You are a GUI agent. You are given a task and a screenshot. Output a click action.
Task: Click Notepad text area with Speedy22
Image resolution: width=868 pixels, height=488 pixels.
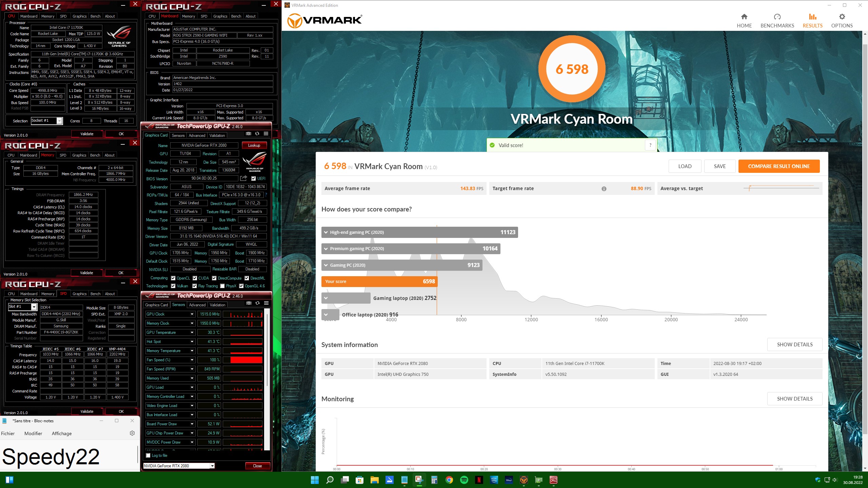tap(68, 456)
